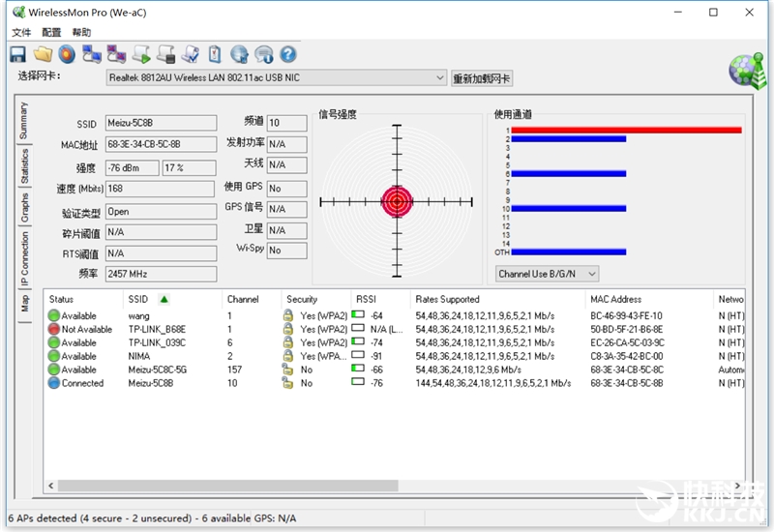Image resolution: width=774 pixels, height=532 pixels.
Task: Expand the Channel Use B/G/N dropdown
Action: [592, 274]
